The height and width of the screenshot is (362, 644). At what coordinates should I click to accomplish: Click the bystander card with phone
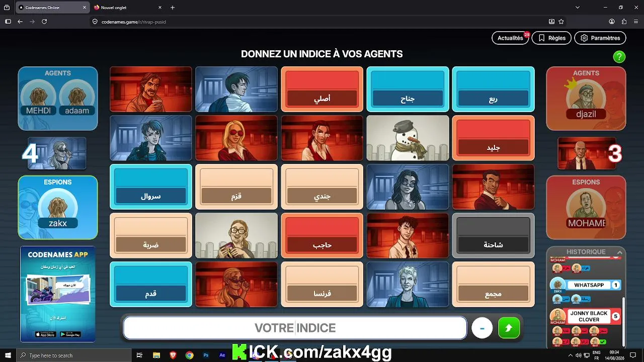point(236,235)
